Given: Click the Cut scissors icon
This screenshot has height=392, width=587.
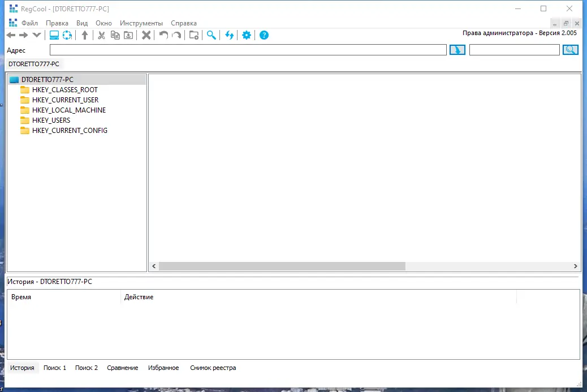Looking at the screenshot, I should 101,35.
